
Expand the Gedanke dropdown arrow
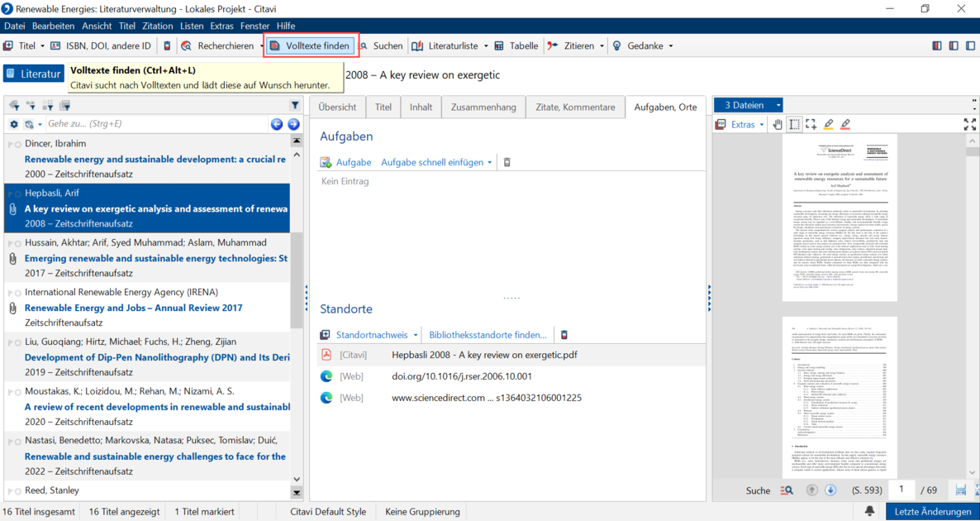point(671,45)
